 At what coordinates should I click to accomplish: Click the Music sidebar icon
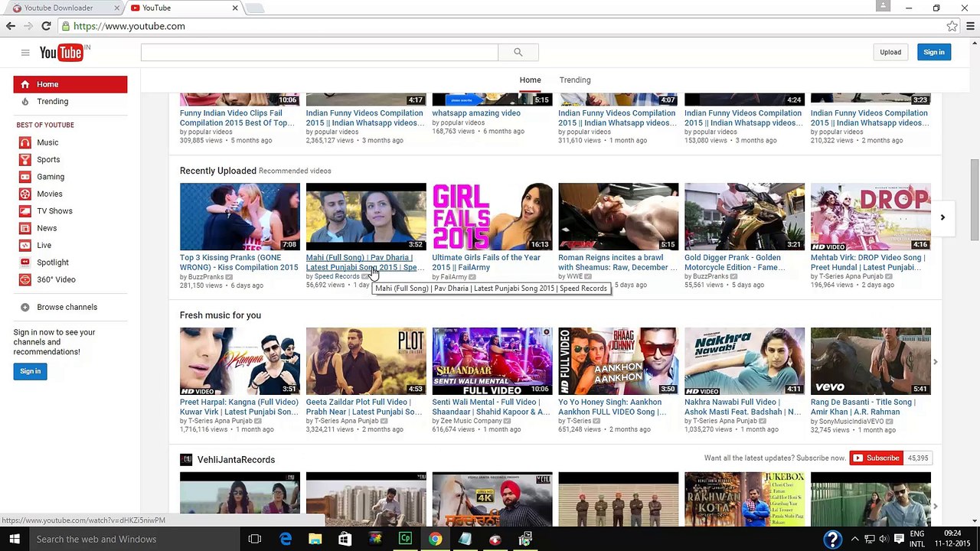click(25, 142)
